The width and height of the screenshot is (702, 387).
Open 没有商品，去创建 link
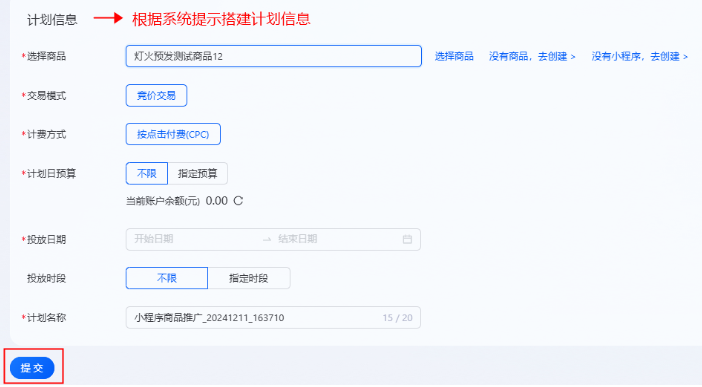pos(532,56)
